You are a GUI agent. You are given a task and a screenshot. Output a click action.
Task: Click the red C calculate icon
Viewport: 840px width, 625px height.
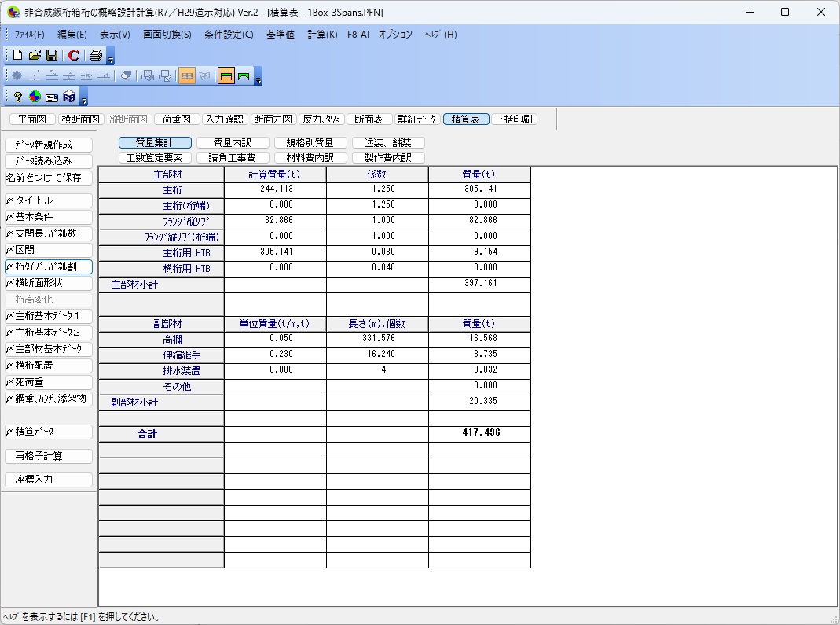[x=74, y=55]
